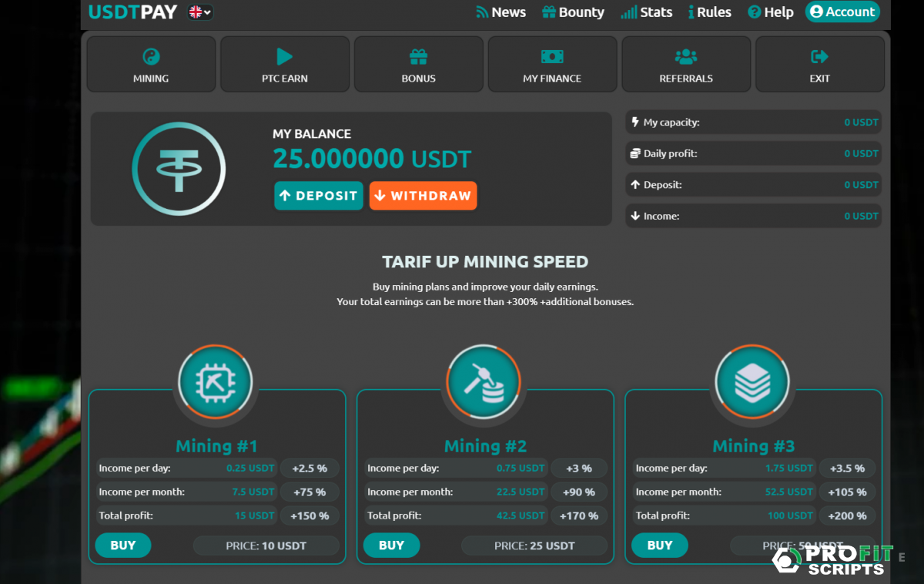The image size is (924, 584).
Task: Open the language flag dropdown
Action: click(200, 12)
